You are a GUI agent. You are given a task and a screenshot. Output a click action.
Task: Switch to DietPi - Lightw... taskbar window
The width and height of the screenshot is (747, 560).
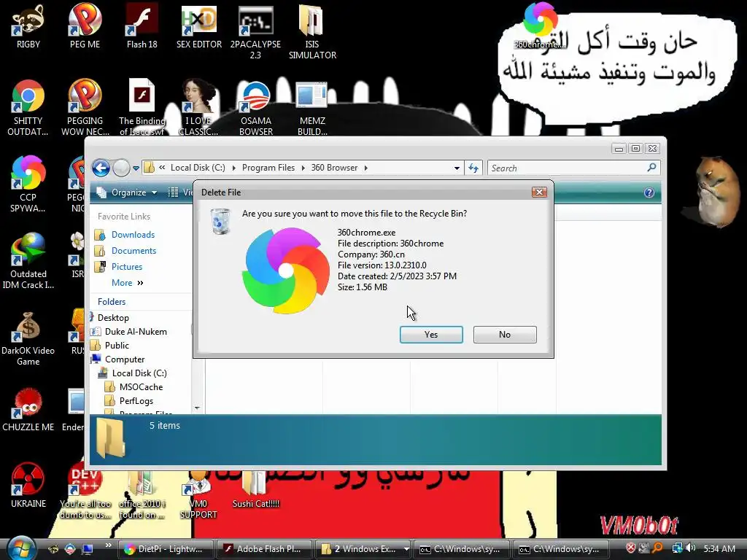[165, 549]
